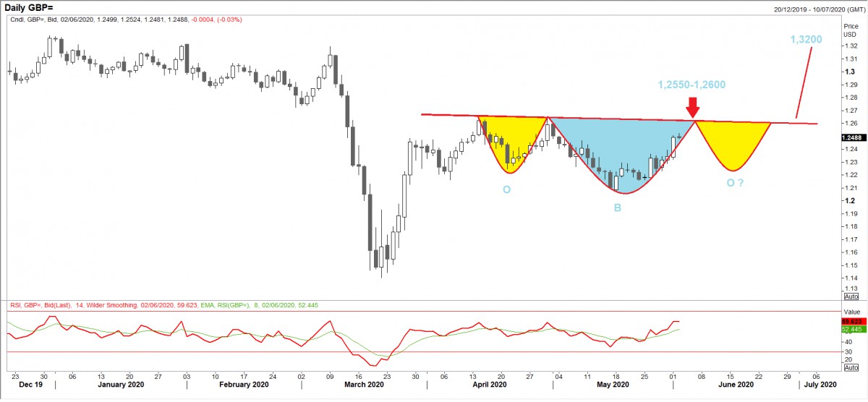This screenshot has width=868, height=402.
Task: Click the 'O ?' label under right cup
Action: 735,184
